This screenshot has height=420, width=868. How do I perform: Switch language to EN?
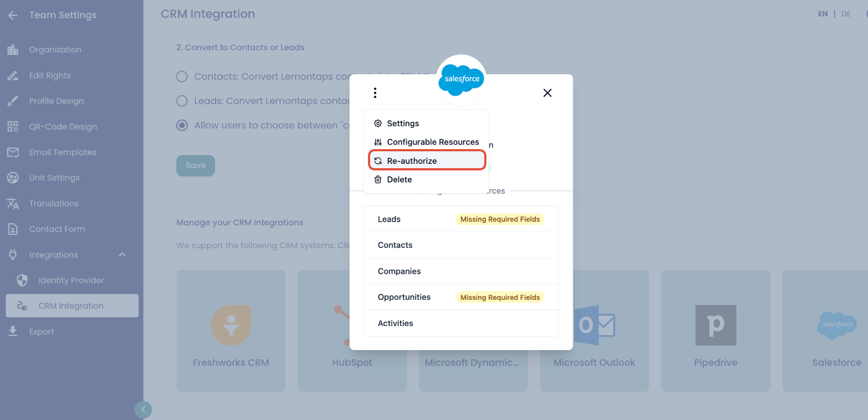[x=823, y=14]
